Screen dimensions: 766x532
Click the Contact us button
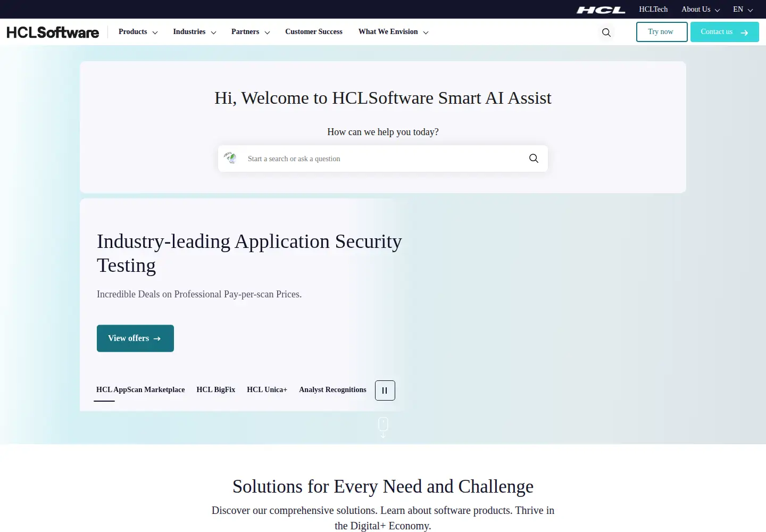[725, 32]
